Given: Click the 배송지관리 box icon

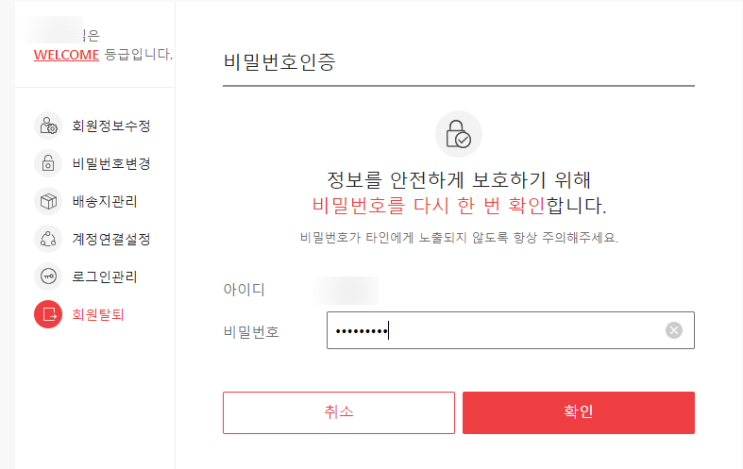Looking at the screenshot, I should click(48, 201).
